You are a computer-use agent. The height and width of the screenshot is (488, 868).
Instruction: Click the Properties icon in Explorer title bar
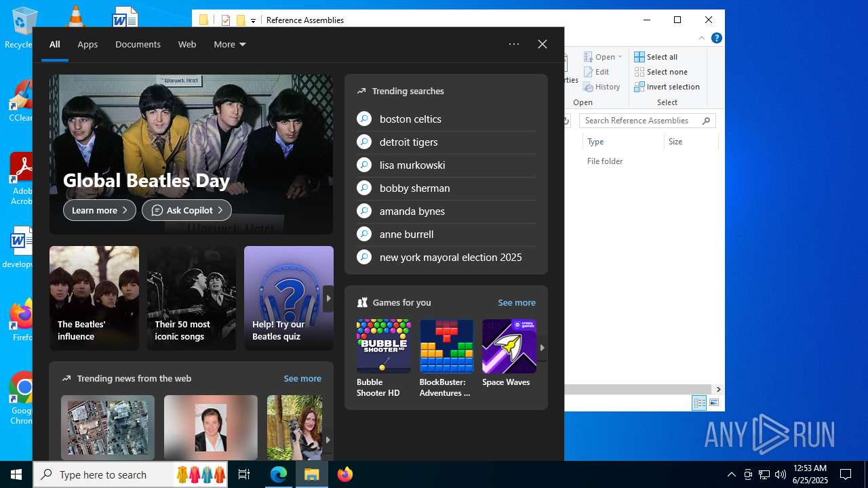[226, 20]
